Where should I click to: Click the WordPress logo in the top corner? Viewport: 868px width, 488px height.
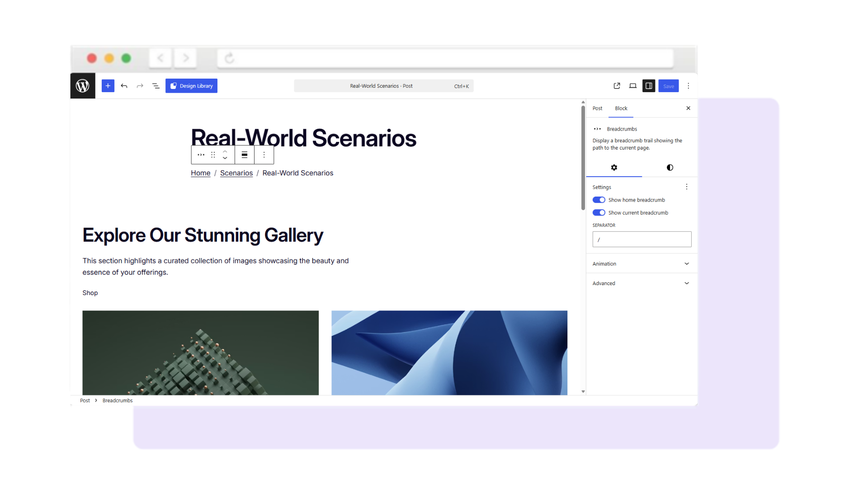tap(82, 85)
